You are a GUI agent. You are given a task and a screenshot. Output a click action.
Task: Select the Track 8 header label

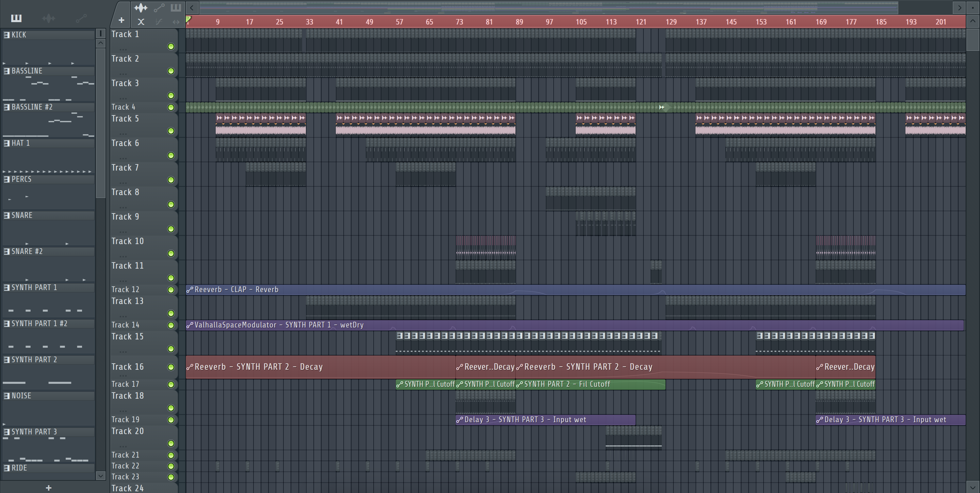click(x=125, y=192)
